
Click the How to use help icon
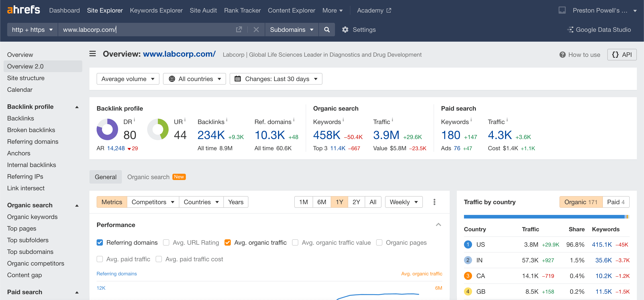coord(562,55)
